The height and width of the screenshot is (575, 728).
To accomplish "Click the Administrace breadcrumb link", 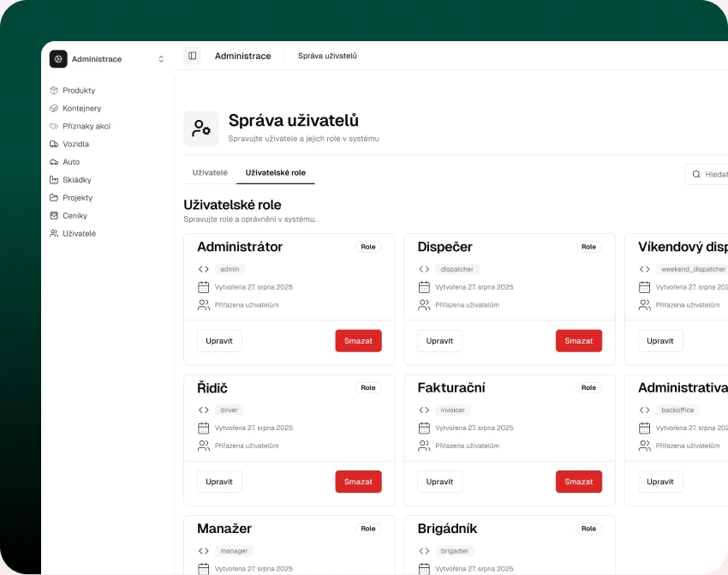I will pos(243,56).
